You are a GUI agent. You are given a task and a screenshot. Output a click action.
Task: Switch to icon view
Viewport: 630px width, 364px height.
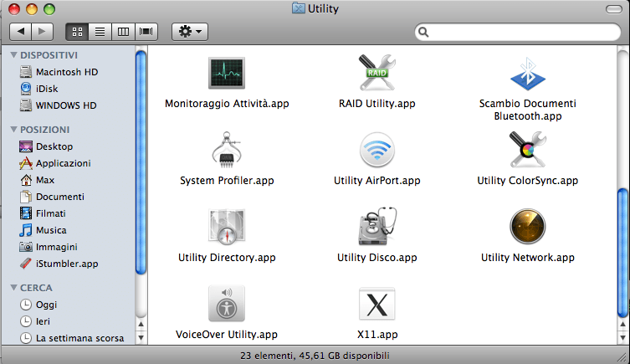(x=77, y=31)
